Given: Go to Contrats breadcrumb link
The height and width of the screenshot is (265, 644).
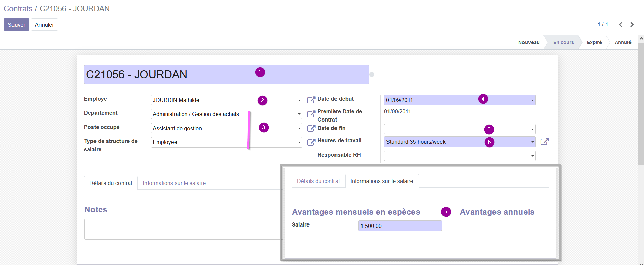Looking at the screenshot, I should pos(18,9).
